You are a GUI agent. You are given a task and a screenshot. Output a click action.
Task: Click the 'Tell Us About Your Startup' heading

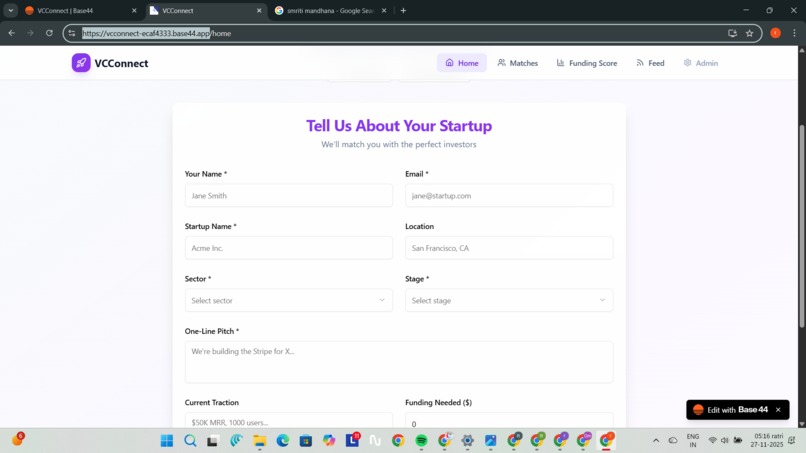pyautogui.click(x=399, y=125)
